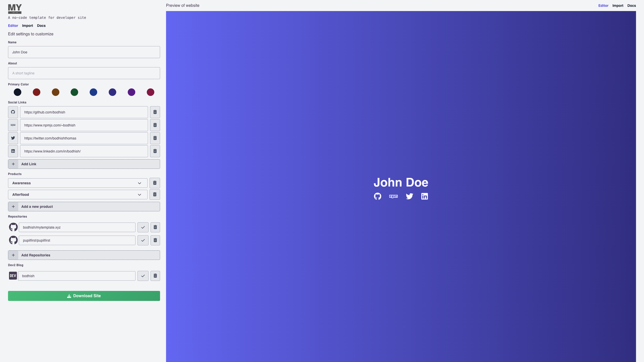Confirm bodhish/mytemplate.xyz repository with checkmark

click(x=143, y=227)
